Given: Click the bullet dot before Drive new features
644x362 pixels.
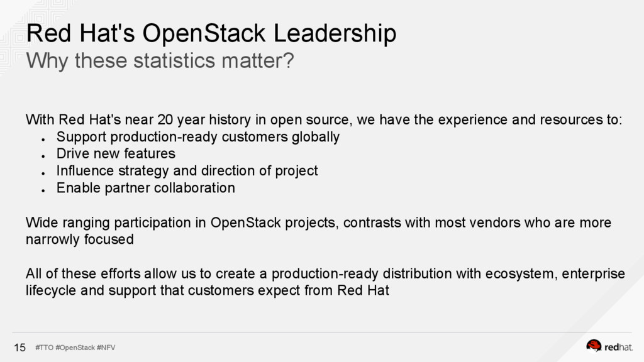Looking at the screenshot, I should tap(43, 156).
